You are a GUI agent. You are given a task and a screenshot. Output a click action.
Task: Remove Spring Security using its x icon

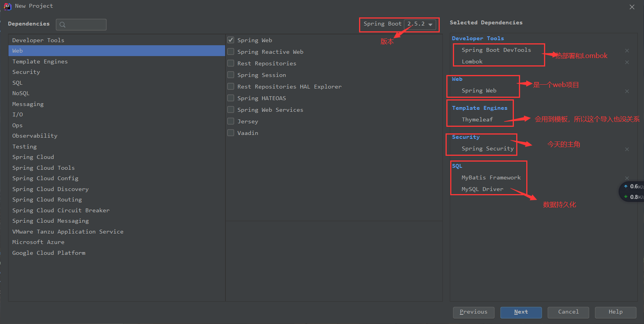click(627, 149)
